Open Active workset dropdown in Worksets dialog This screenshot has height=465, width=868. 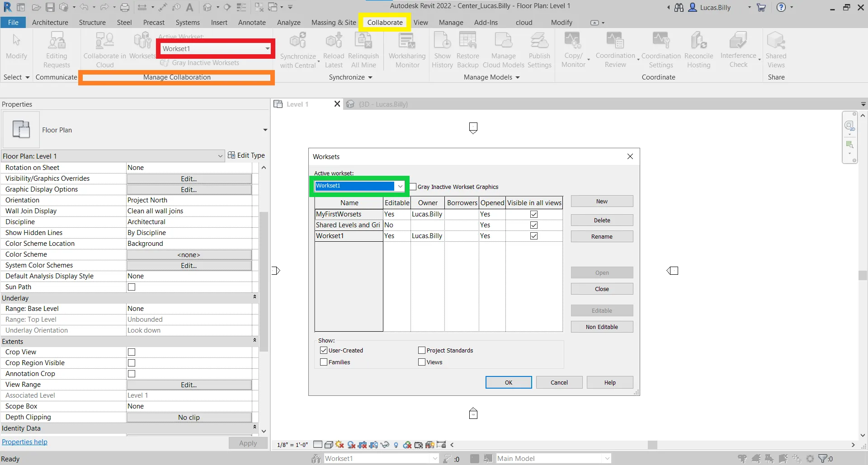[x=400, y=186]
